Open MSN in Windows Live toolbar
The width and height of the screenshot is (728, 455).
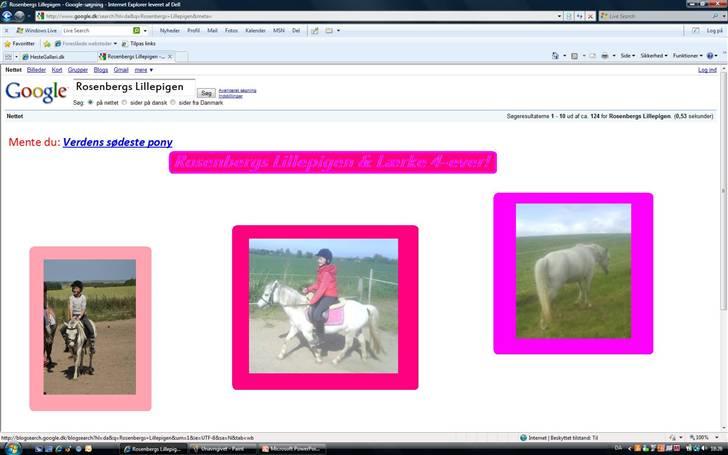coord(279,31)
